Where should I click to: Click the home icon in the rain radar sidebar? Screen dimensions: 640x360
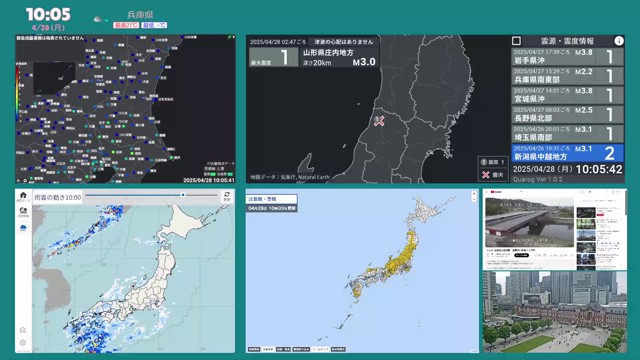coord(23,196)
